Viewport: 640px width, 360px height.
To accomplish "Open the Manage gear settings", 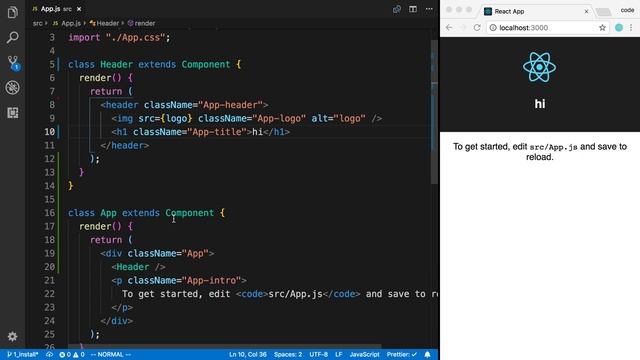I will (13, 336).
